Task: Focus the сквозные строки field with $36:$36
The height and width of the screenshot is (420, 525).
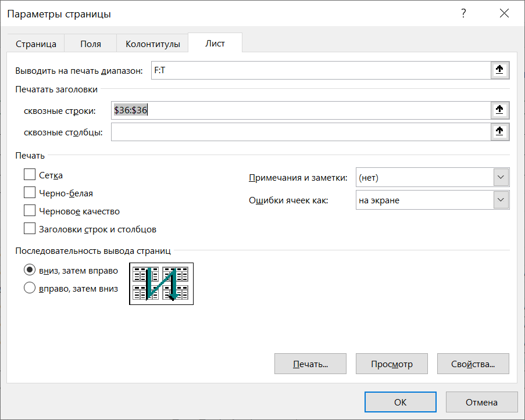Action: point(301,110)
